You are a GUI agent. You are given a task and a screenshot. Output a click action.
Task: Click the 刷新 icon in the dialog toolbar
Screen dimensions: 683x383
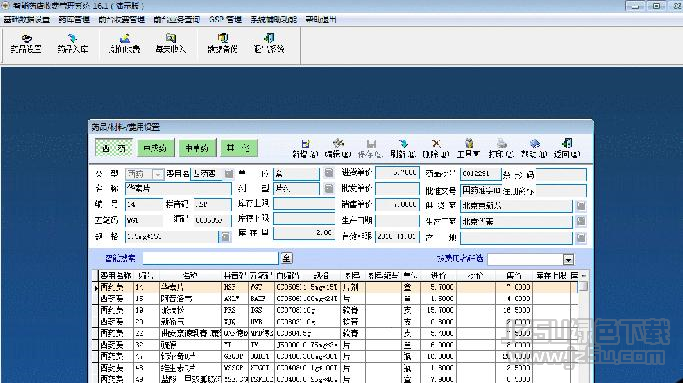(403, 149)
